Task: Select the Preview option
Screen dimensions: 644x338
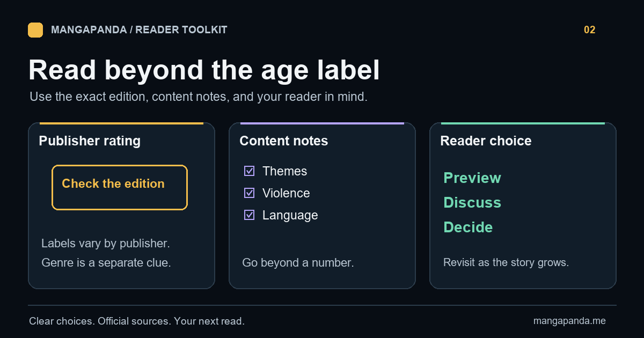Action: (x=472, y=178)
